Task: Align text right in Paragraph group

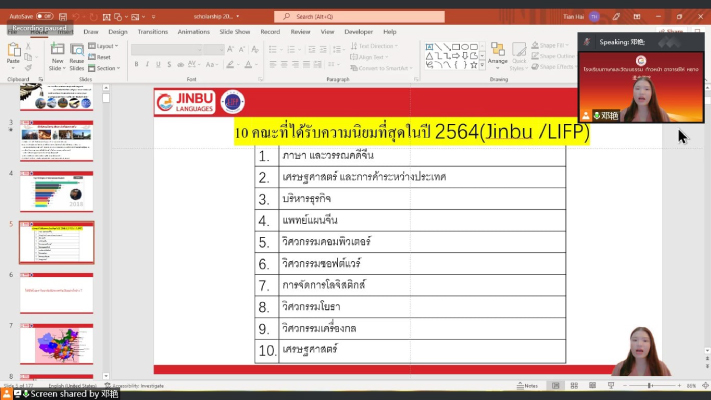Action: click(x=295, y=65)
